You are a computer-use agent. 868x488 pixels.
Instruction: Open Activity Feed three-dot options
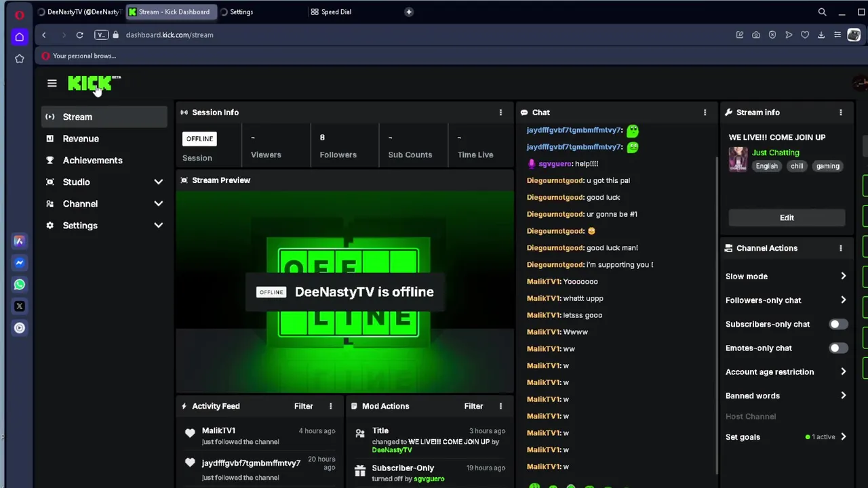click(x=331, y=406)
